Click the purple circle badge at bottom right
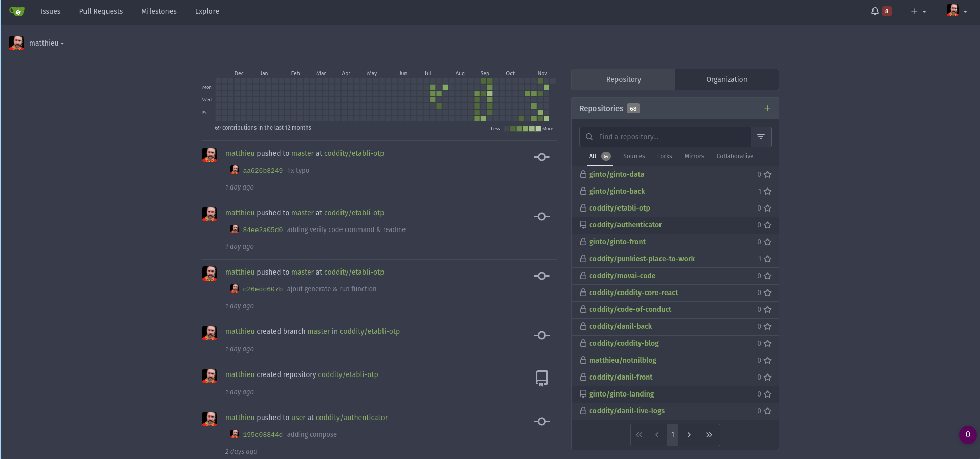Viewport: 980px width, 459px height. 967,435
